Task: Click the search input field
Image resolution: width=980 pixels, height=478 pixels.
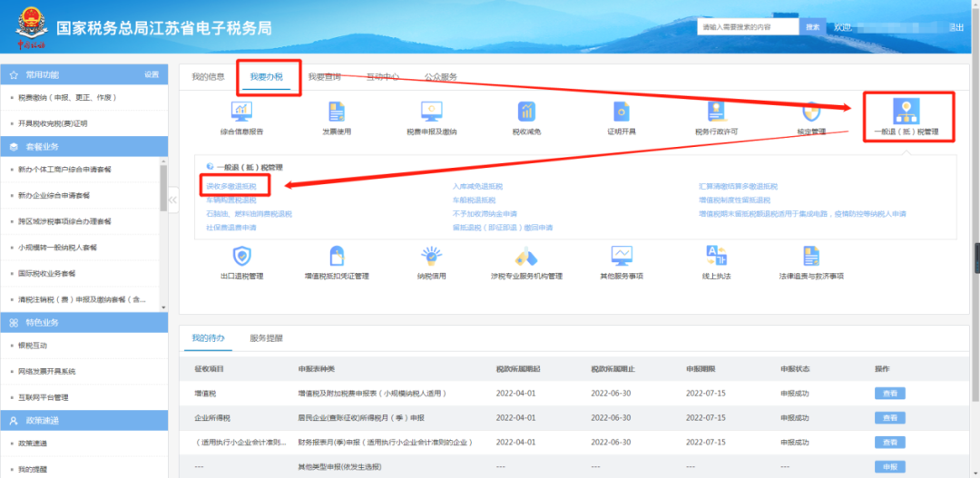Action: coord(748,27)
